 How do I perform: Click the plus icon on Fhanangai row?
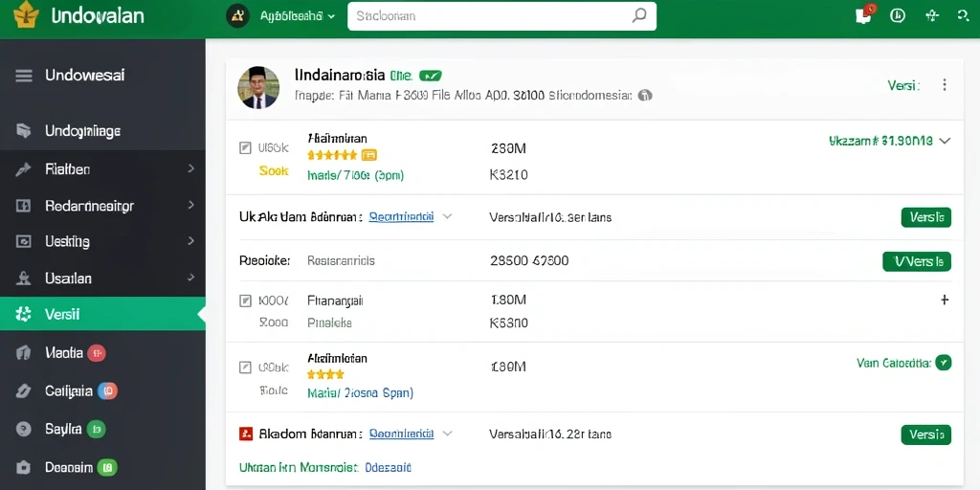945,300
